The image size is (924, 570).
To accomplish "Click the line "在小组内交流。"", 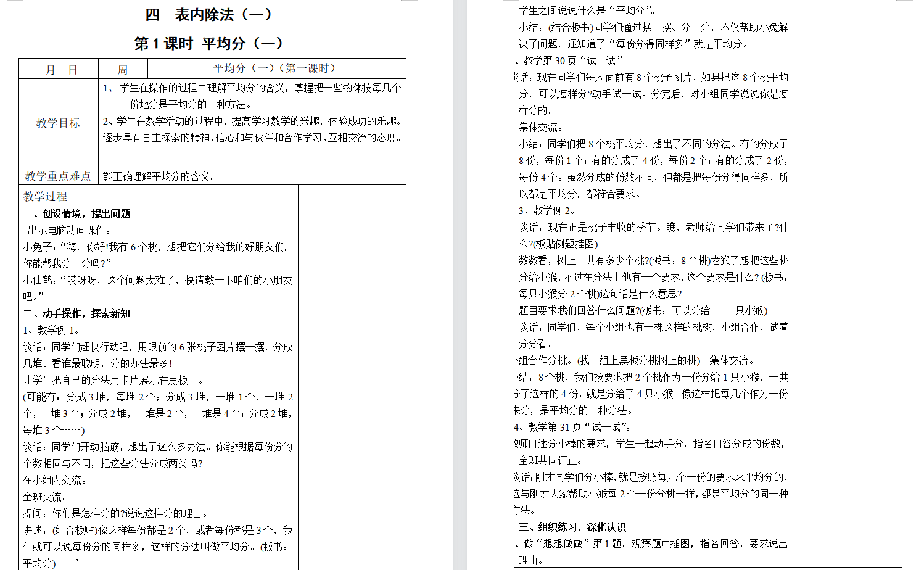I will [55, 480].
